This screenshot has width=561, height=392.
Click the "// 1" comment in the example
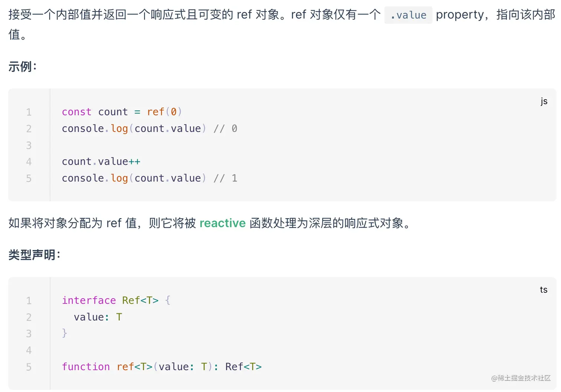tap(225, 178)
